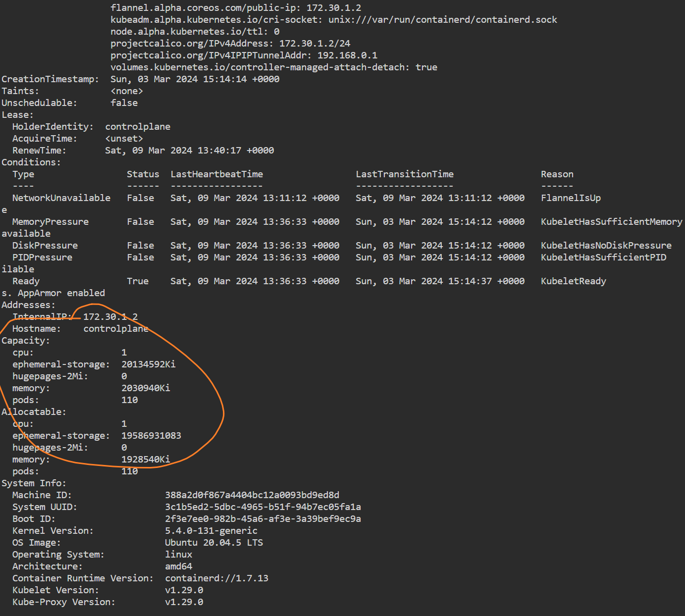The image size is (685, 616).
Task: Select the Kernel Version 5.4.0-131-generic text
Action: point(211,531)
